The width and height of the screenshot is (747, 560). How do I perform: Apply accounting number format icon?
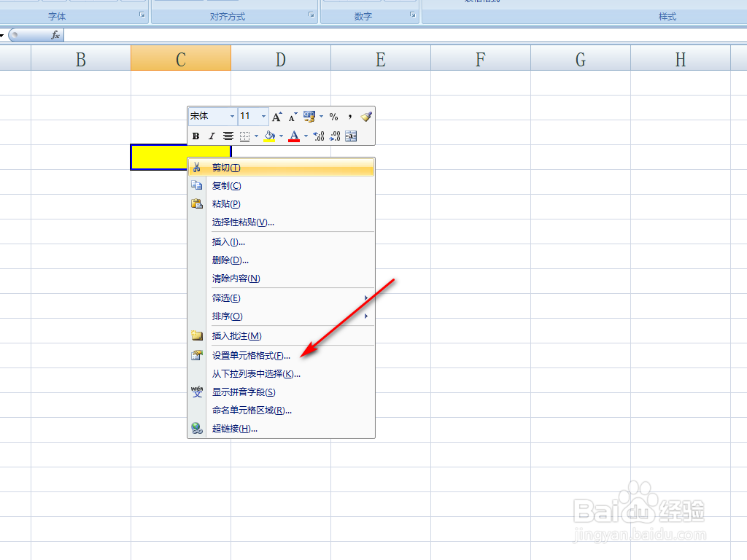point(309,117)
